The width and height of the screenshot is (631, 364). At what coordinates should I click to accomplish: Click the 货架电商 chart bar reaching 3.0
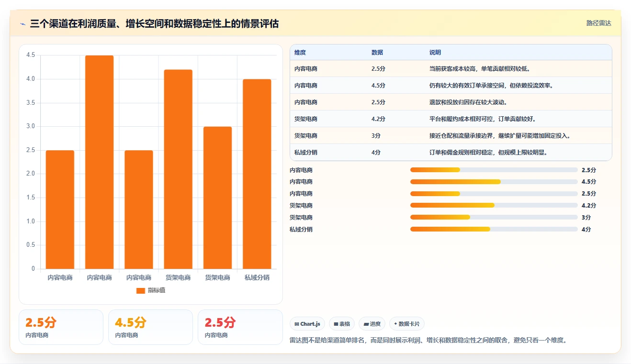pyautogui.click(x=217, y=198)
